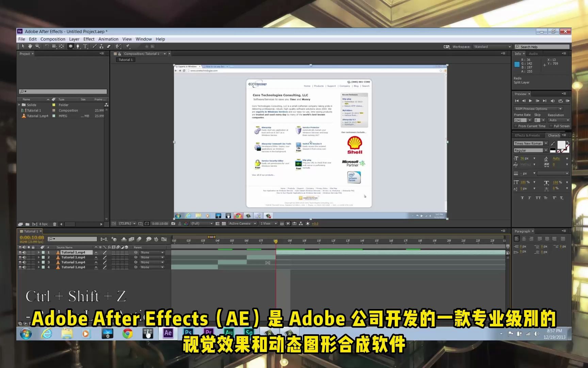
Task: Click the text fill color swatch
Action: point(561,145)
